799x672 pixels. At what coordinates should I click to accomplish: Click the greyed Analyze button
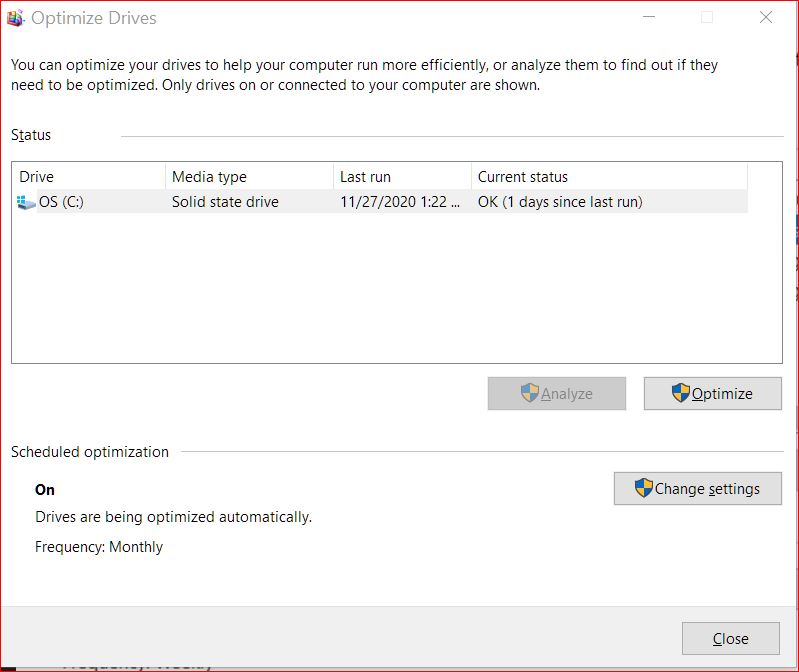click(556, 393)
